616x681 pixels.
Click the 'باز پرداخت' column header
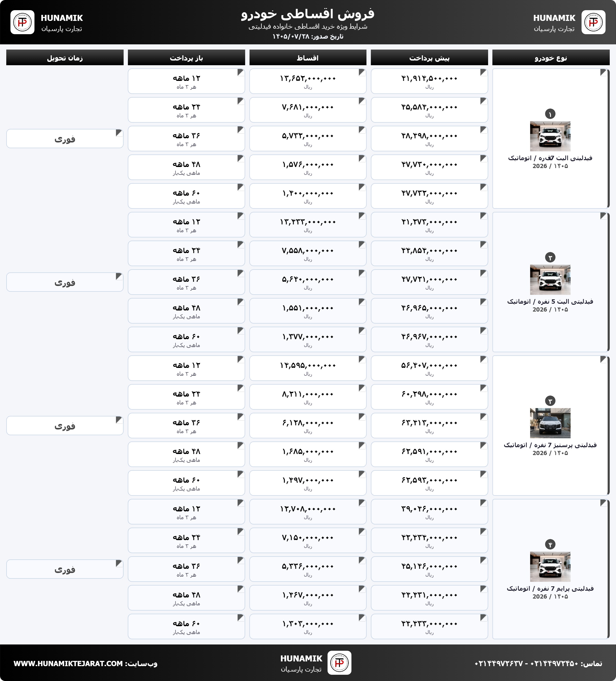(x=186, y=58)
